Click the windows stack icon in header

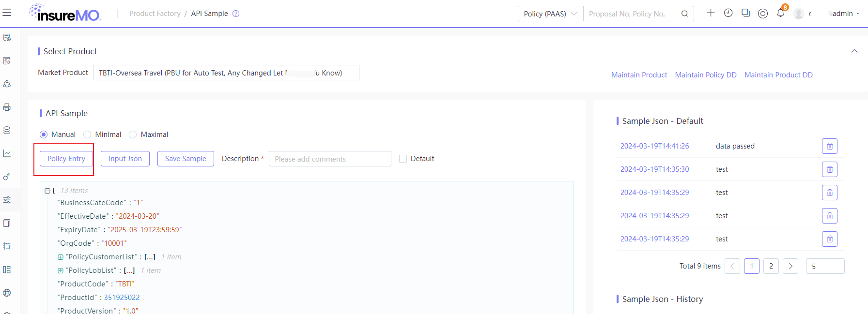pyautogui.click(x=745, y=13)
